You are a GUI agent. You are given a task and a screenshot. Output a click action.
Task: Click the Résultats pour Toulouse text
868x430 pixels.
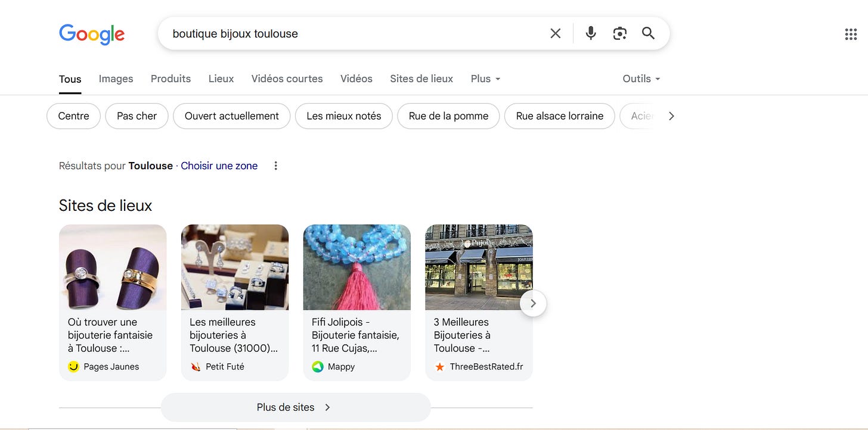[116, 166]
